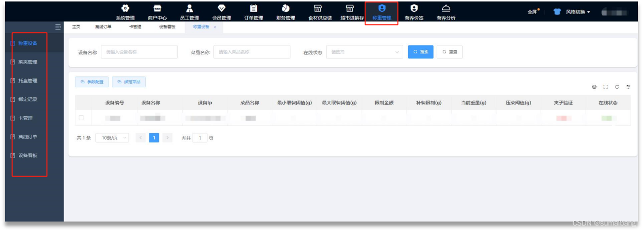Viewport: 644px width, 232px height.
Task: Switch to the 离线订单 tab
Action: click(103, 27)
